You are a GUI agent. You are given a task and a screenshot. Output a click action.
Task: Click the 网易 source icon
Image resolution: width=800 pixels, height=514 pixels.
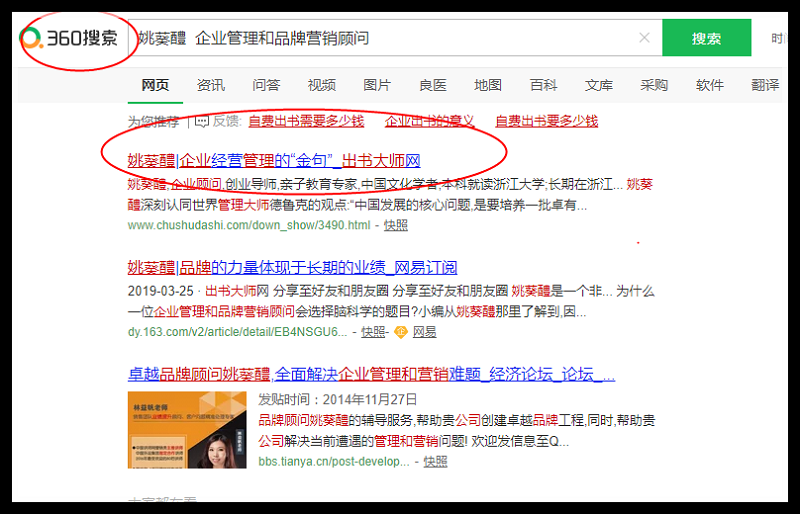point(401,332)
